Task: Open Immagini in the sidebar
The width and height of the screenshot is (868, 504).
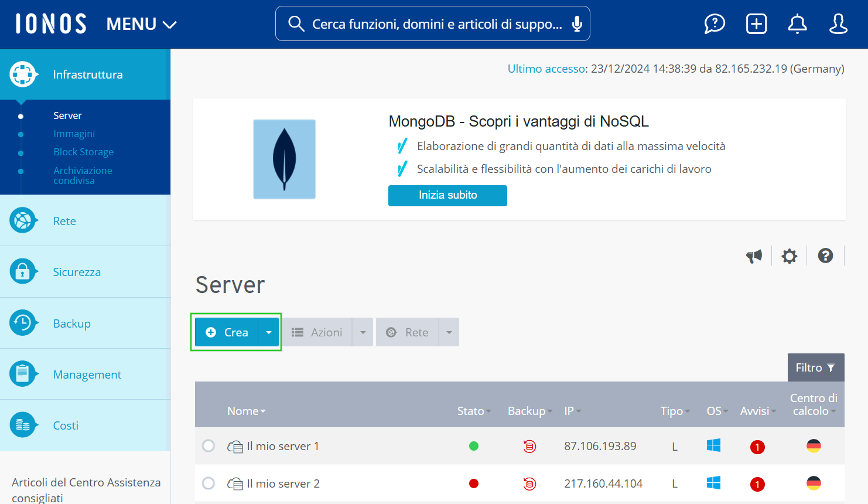Action: [x=74, y=134]
